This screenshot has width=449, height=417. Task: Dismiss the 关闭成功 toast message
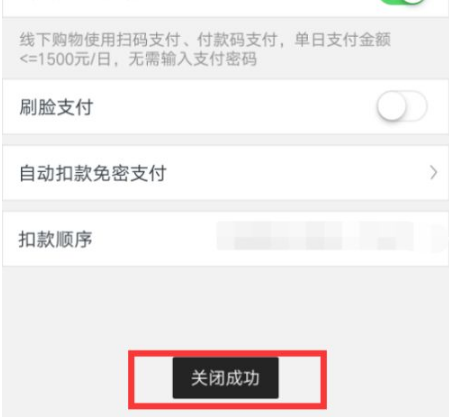pos(225,378)
